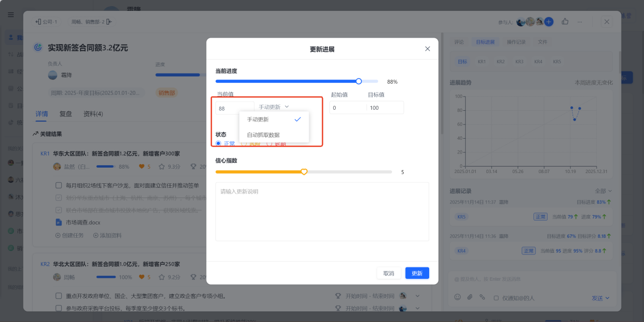644x322 pixels.
Task: Click the objective target icon beside 实现新签合同额3.2亿元
Action: 38,48
